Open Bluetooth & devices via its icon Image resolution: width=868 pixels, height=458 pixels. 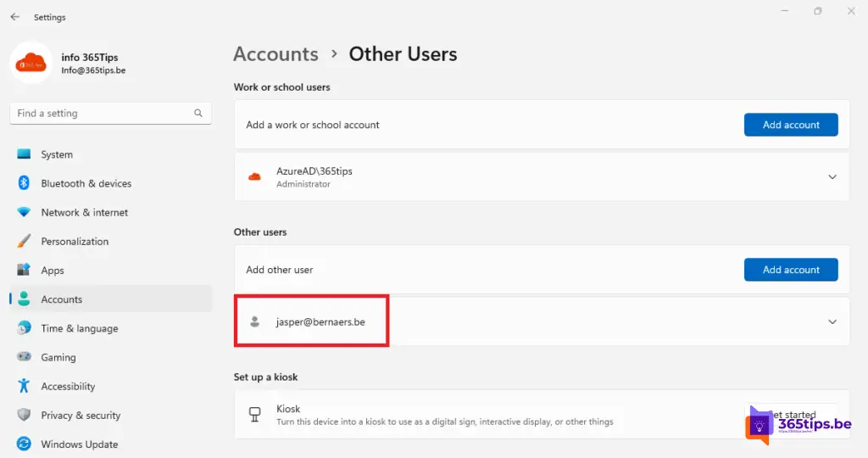coord(24,183)
